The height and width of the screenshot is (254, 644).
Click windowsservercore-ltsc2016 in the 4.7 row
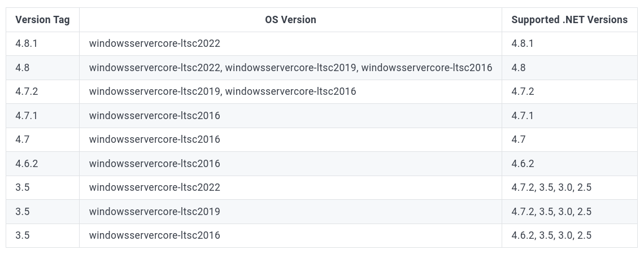pos(154,139)
